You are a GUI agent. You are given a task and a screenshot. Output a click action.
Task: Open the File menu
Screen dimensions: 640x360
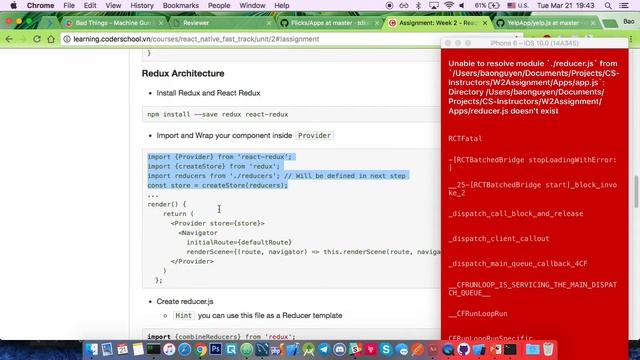(69, 5)
